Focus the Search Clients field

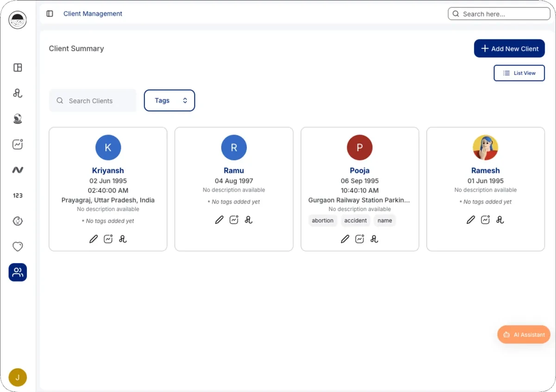point(93,100)
